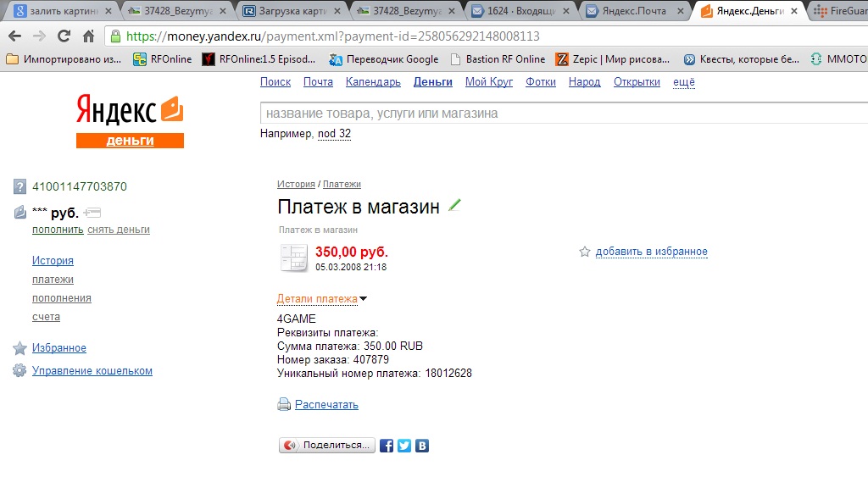The width and height of the screenshot is (868, 488).
Task: Click the star icon for adding to favorites
Action: [585, 252]
